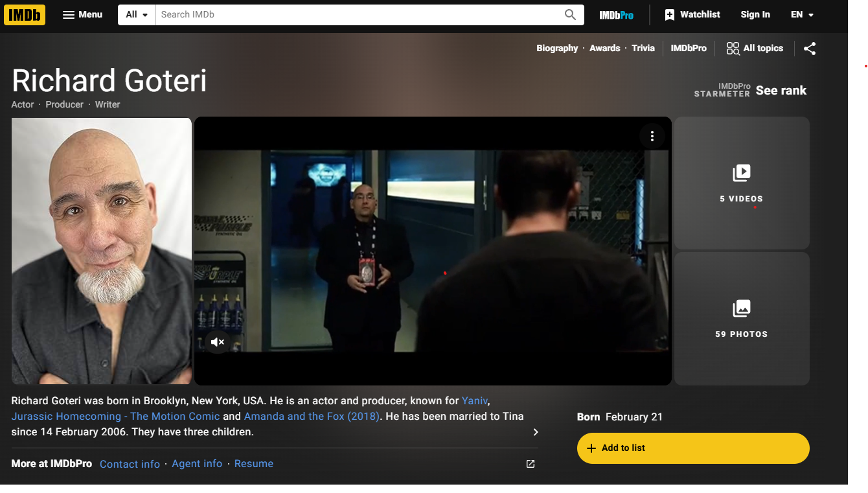
Task: Open the video player's three-dot options
Action: point(652,136)
